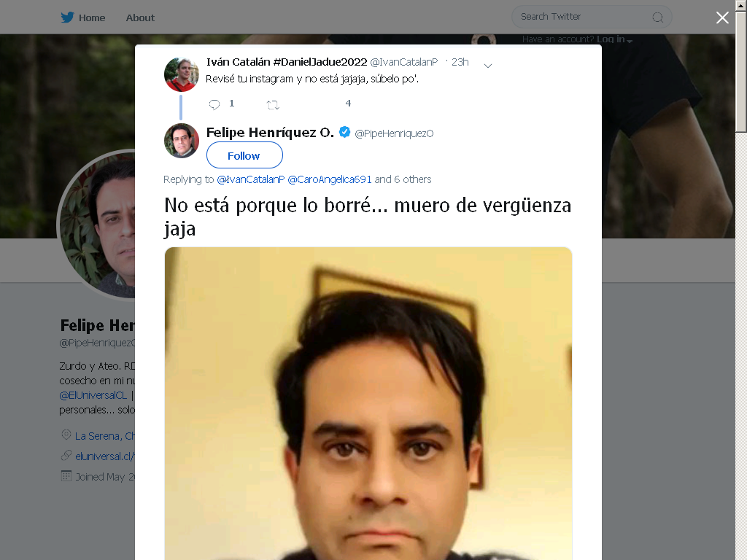Open the @ElUniversalCL profile link
Viewport: 747px width, 560px height.
pyautogui.click(x=93, y=395)
